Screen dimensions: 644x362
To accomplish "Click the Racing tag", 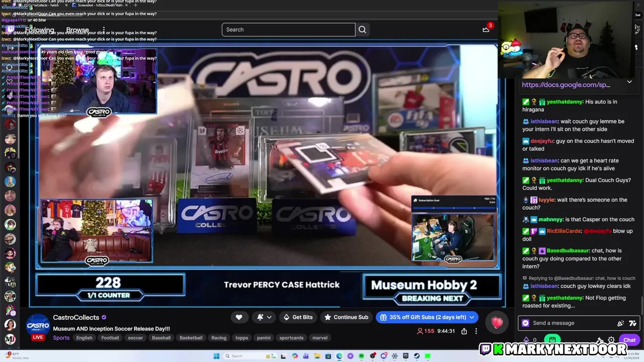I will [x=219, y=338].
